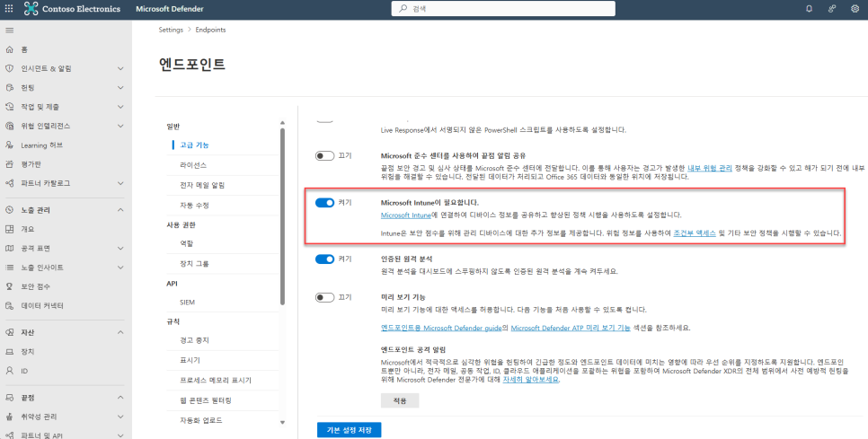This screenshot has height=439, width=868.
Task: Click the Contoso Electronics logo
Action: [x=31, y=9]
